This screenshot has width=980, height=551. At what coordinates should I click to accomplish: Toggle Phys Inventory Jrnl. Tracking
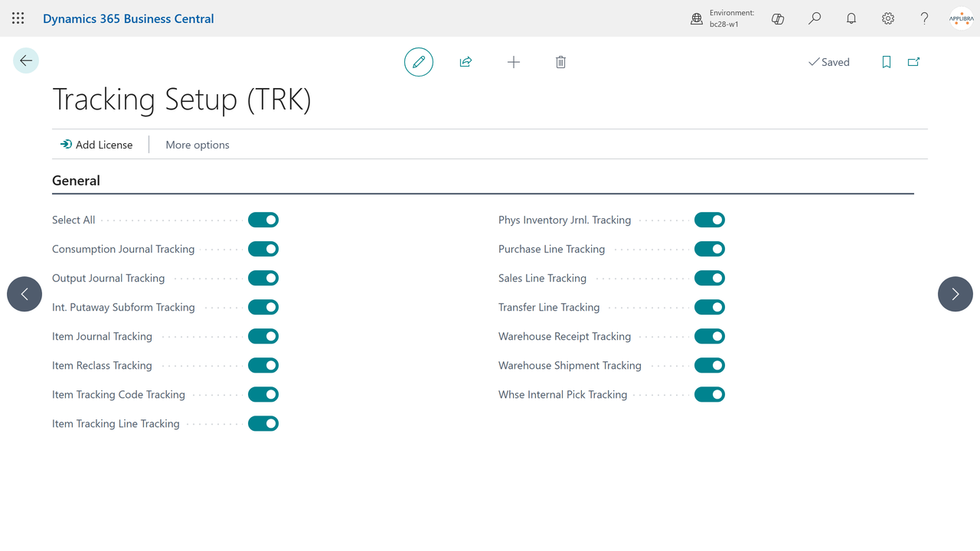click(710, 220)
